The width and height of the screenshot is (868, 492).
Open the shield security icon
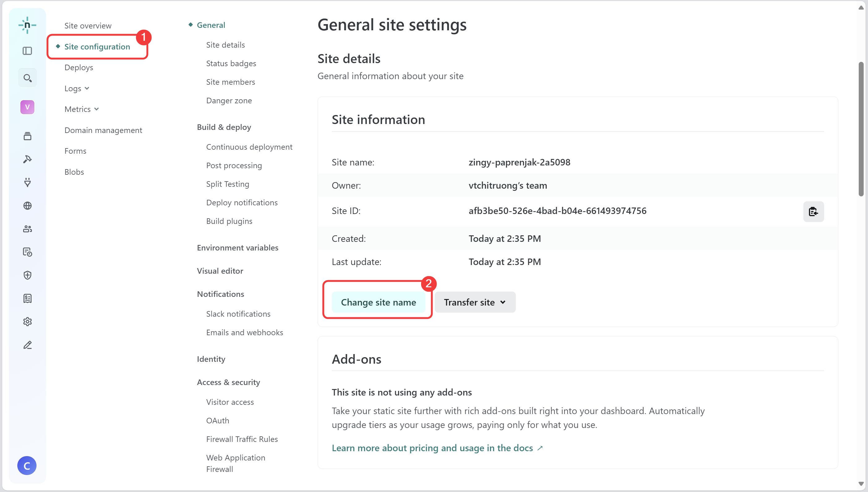pos(28,275)
